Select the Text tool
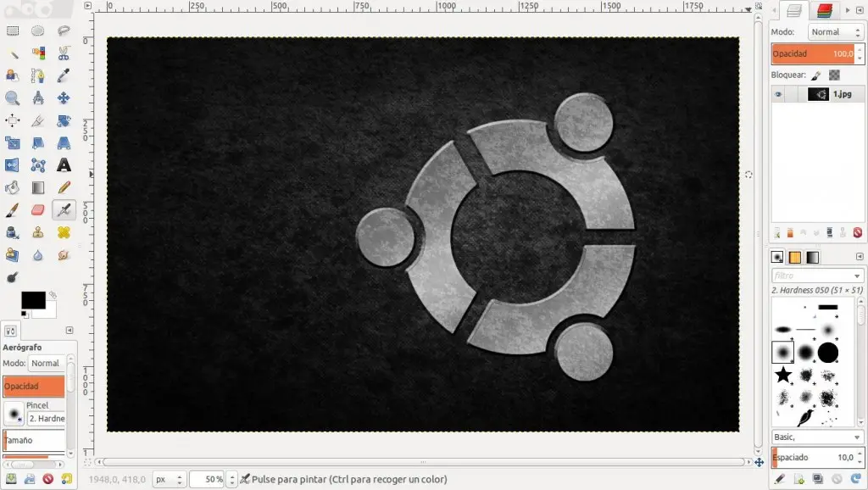 point(64,165)
